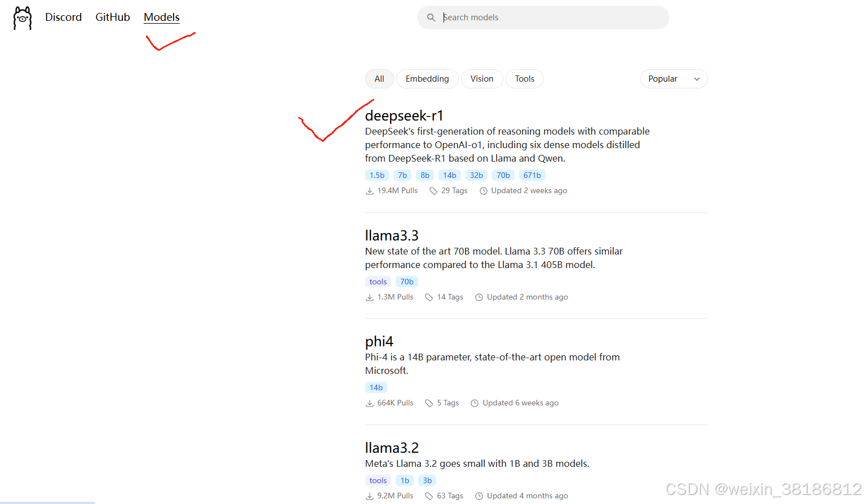
Task: Click the phi4 description text
Action: pos(493,364)
